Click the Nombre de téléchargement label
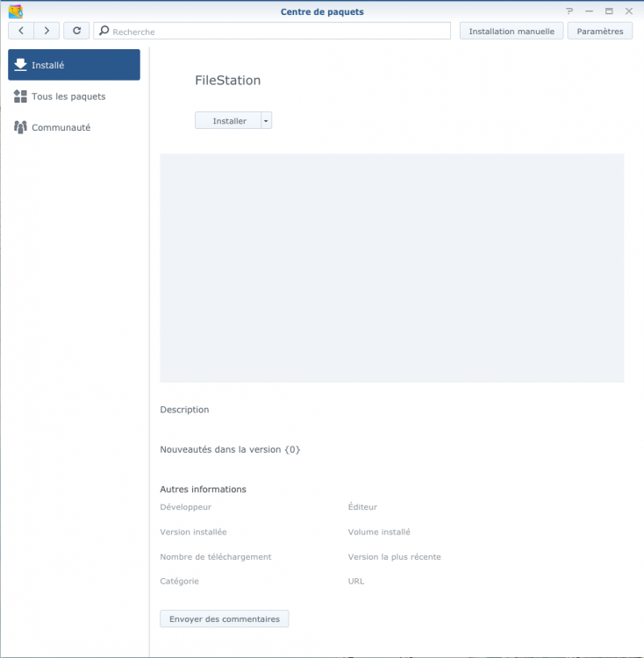Image resolution: width=644 pixels, height=658 pixels. pos(216,557)
